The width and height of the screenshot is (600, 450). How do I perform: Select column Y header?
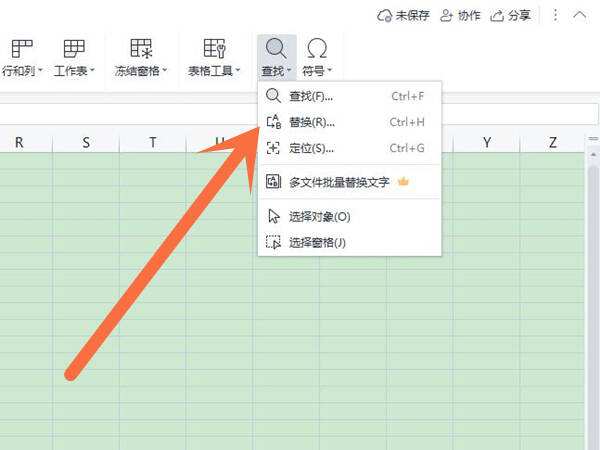(486, 143)
